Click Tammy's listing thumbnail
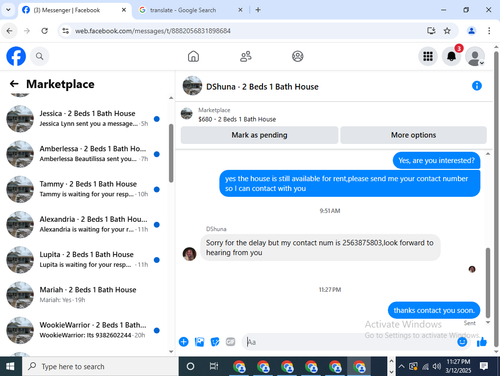Screen dimensions: 500x376 (x=20, y=189)
